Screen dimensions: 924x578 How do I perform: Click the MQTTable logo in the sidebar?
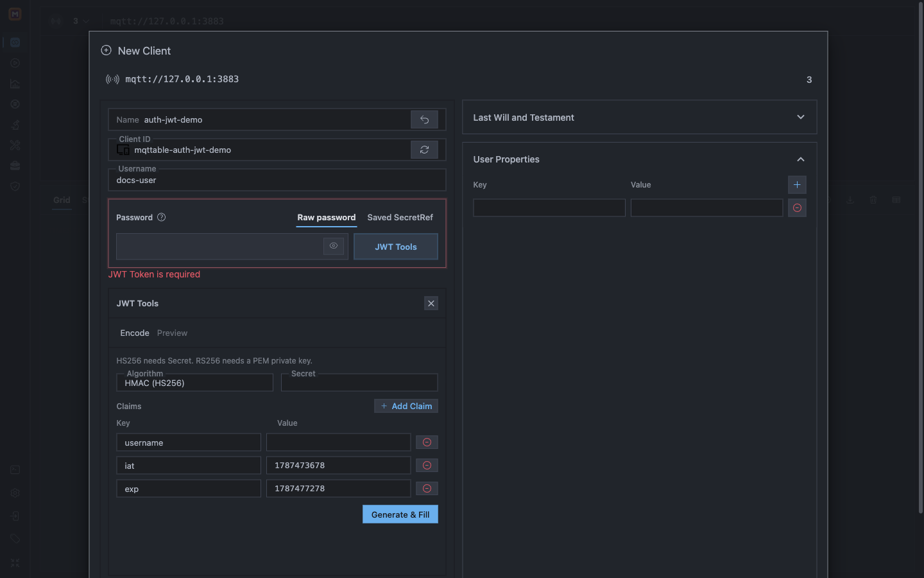(15, 13)
